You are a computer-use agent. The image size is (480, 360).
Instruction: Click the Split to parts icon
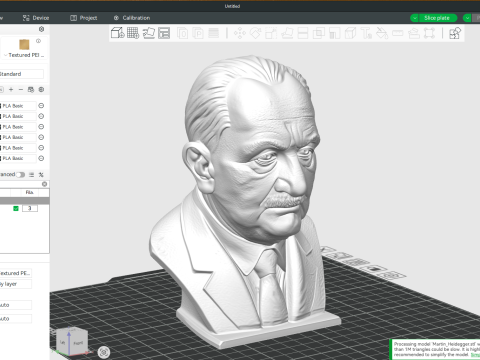point(198,33)
